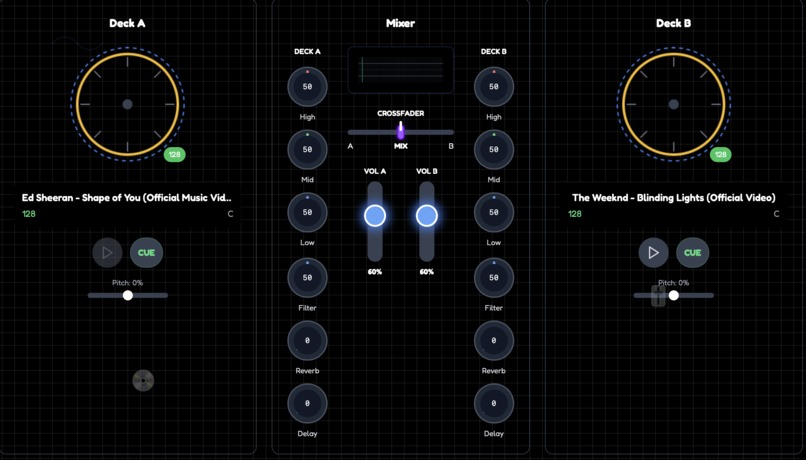The width and height of the screenshot is (806, 460).
Task: Click the Deck B jog wheel
Action: click(673, 104)
